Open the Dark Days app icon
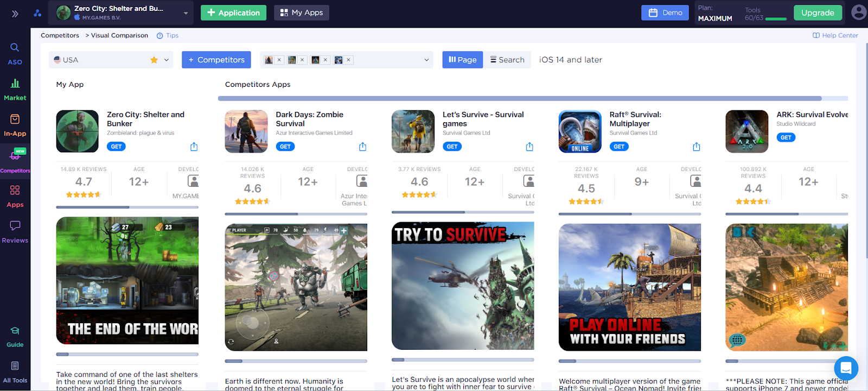This screenshot has height=391, width=868. 246,131
